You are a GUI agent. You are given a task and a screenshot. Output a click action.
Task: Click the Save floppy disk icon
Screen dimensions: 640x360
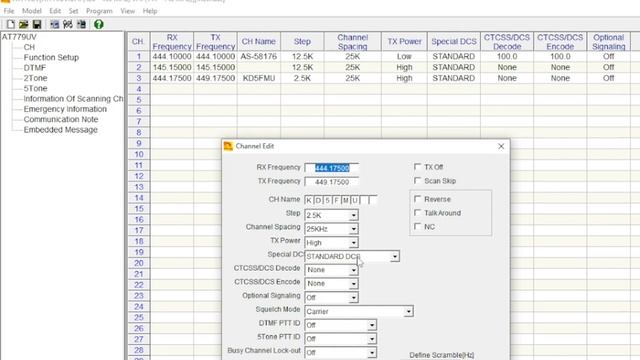37,24
